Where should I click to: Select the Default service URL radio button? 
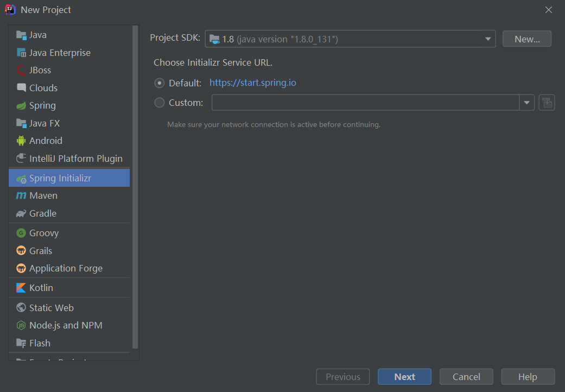pos(160,83)
